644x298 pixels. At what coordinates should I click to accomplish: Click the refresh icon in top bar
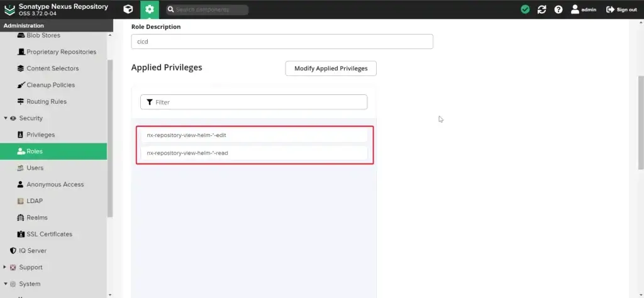[541, 9]
